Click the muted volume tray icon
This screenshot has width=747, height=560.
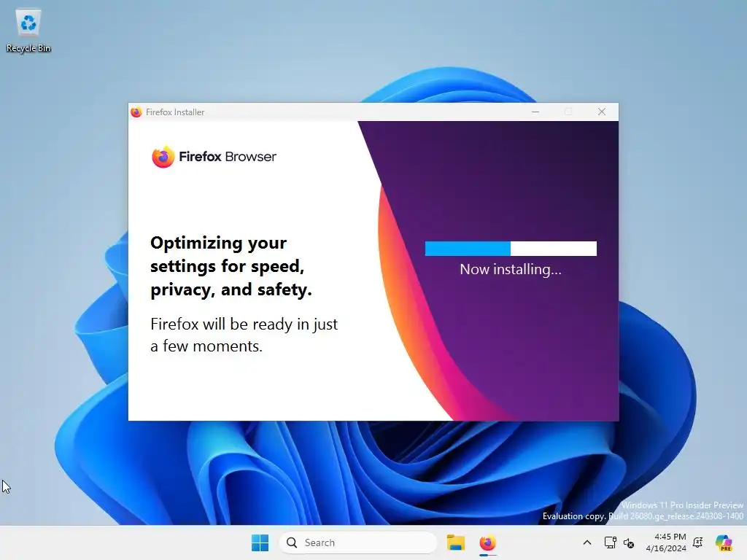tap(629, 542)
